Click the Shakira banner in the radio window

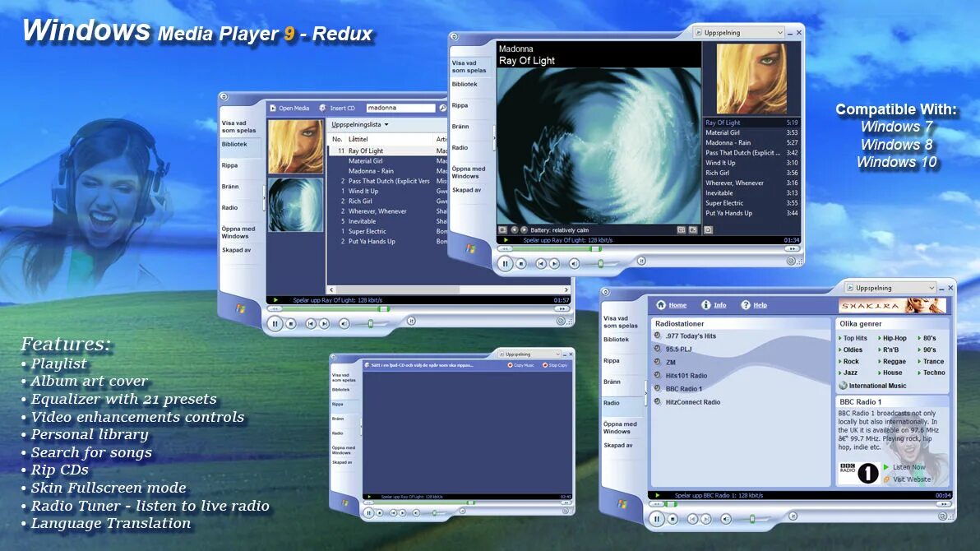coord(892,306)
